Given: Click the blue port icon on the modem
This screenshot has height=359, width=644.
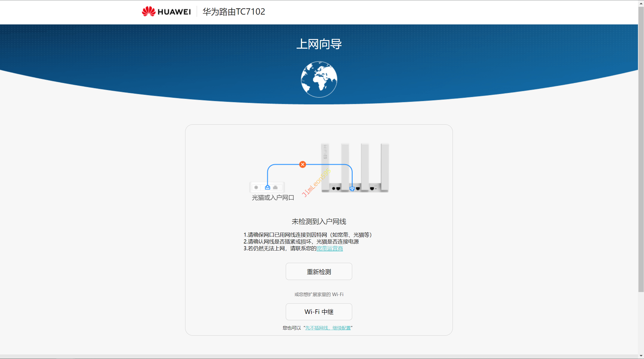Looking at the screenshot, I should pyautogui.click(x=267, y=187).
